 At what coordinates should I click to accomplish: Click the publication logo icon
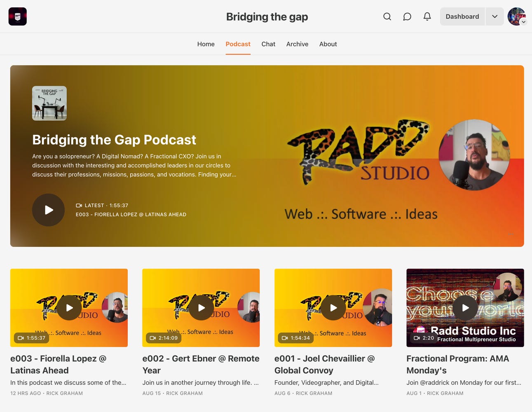point(18,16)
